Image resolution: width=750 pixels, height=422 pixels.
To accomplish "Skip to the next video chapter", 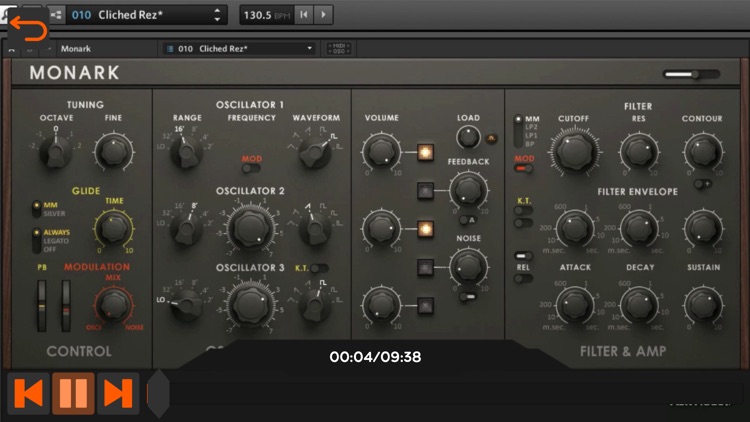I will (x=118, y=393).
